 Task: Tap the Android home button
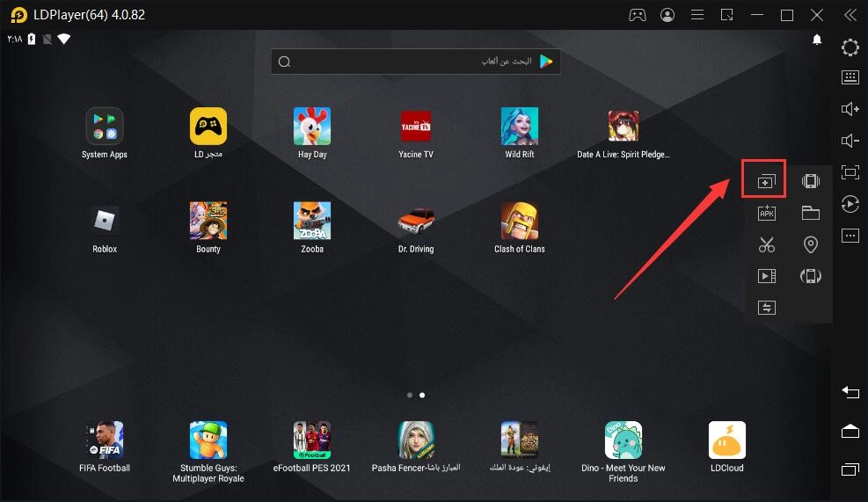(x=850, y=431)
